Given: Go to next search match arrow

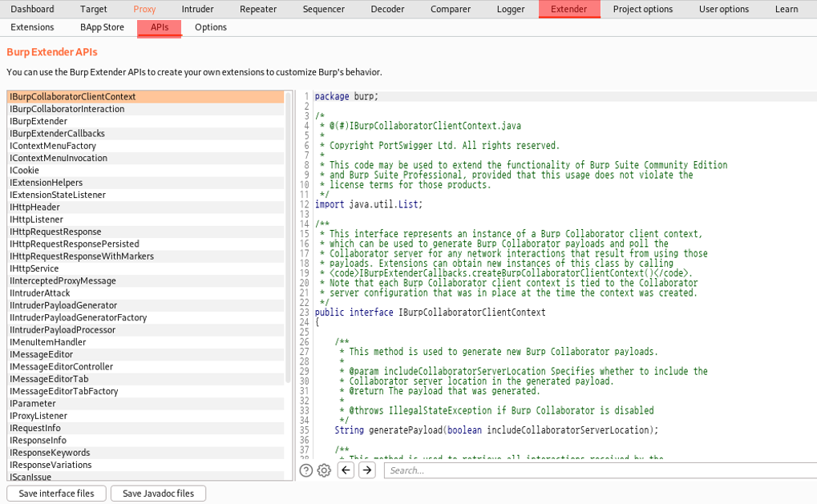Looking at the screenshot, I should (x=367, y=470).
